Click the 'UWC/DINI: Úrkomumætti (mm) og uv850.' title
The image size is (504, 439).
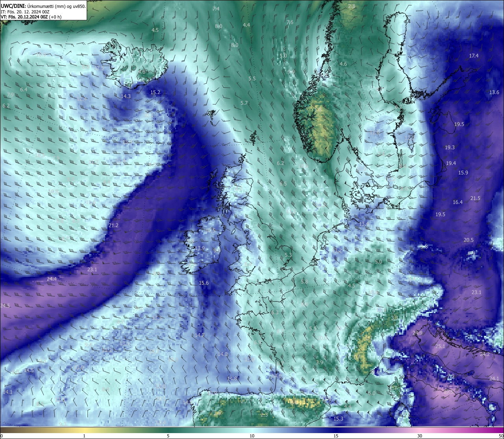[43, 6]
